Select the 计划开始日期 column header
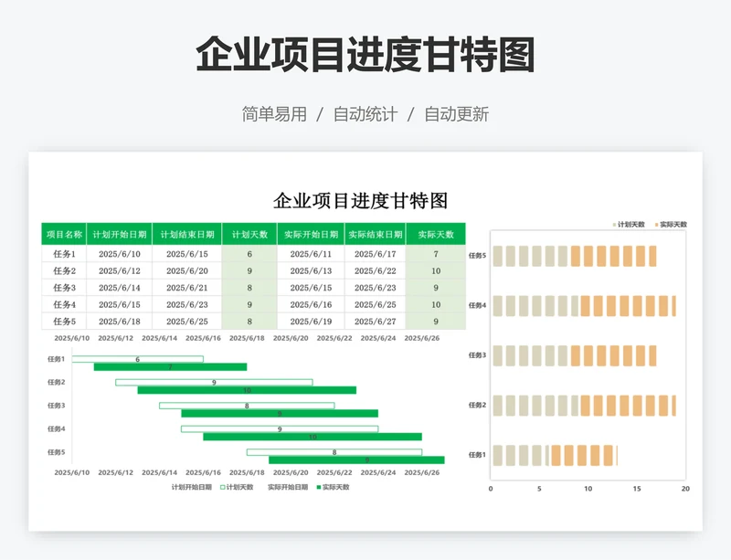 click(119, 234)
